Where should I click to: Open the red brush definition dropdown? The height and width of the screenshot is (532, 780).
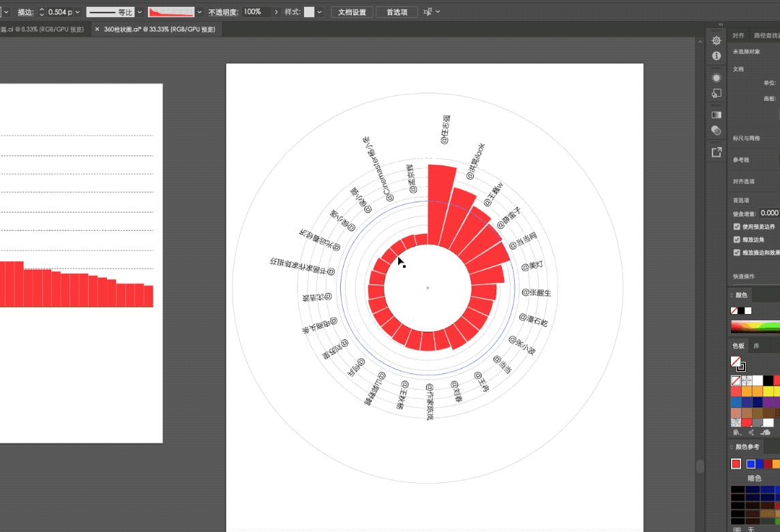tap(200, 12)
